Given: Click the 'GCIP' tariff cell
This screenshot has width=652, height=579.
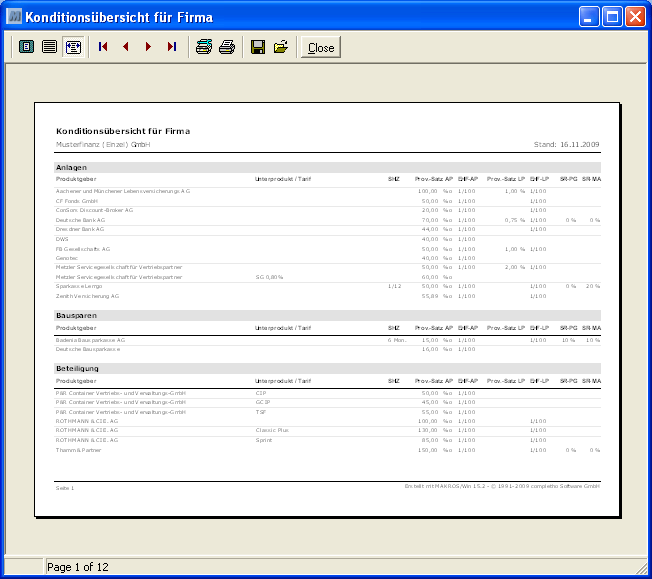Looking at the screenshot, I should [263, 402].
